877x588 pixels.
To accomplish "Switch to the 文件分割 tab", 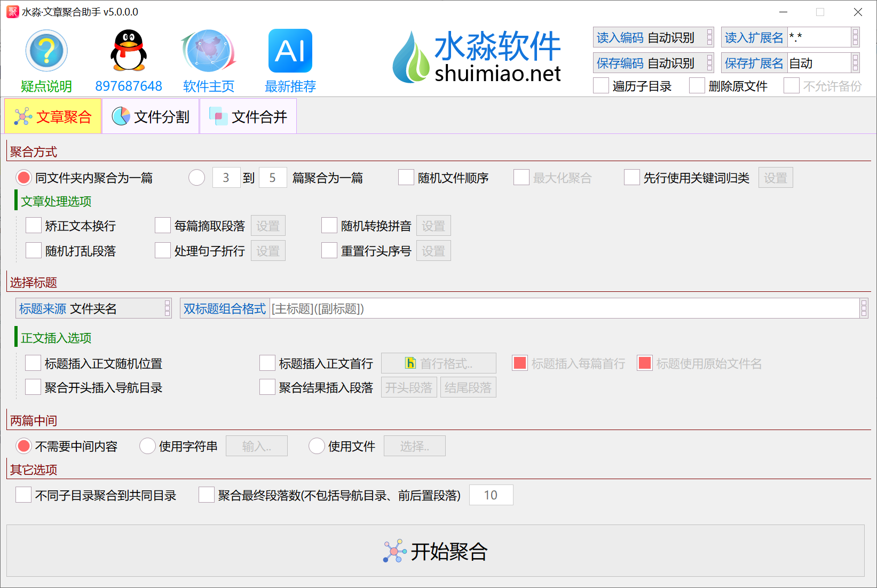I will 151,116.
